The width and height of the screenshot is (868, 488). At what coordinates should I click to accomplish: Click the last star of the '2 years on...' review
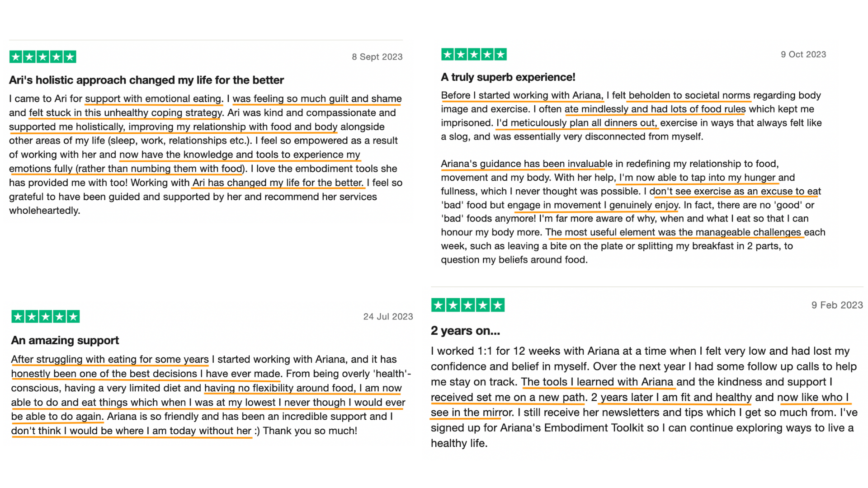click(x=498, y=305)
